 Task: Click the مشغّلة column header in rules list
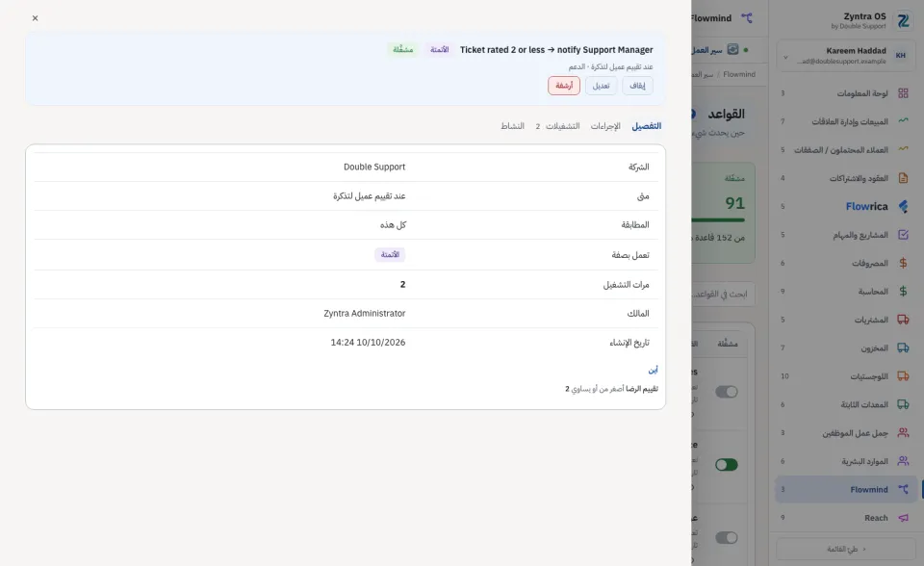pyautogui.click(x=728, y=344)
